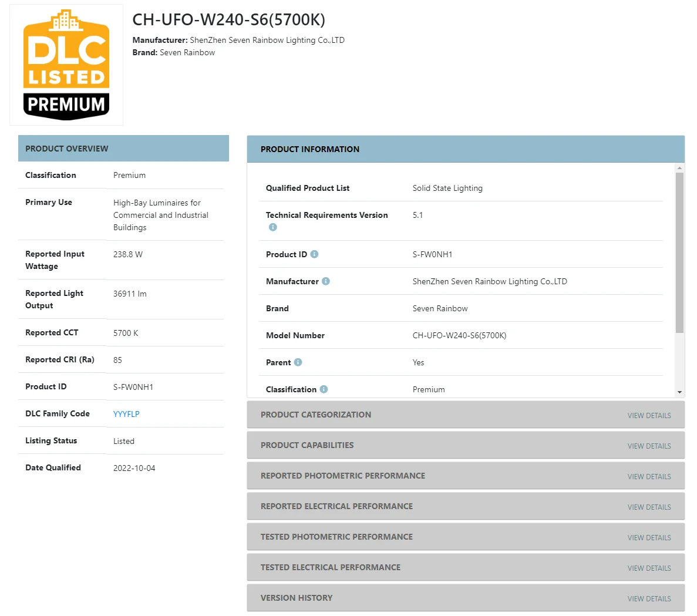Image resolution: width=697 pixels, height=616 pixels.
Task: Expand the Reported Electrical Performance section
Action: pyautogui.click(x=466, y=506)
